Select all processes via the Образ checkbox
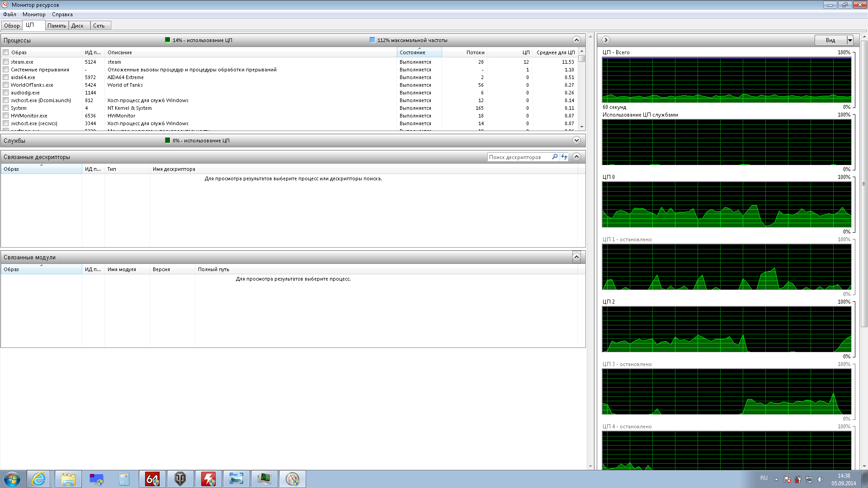This screenshot has height=488, width=868. [x=6, y=52]
